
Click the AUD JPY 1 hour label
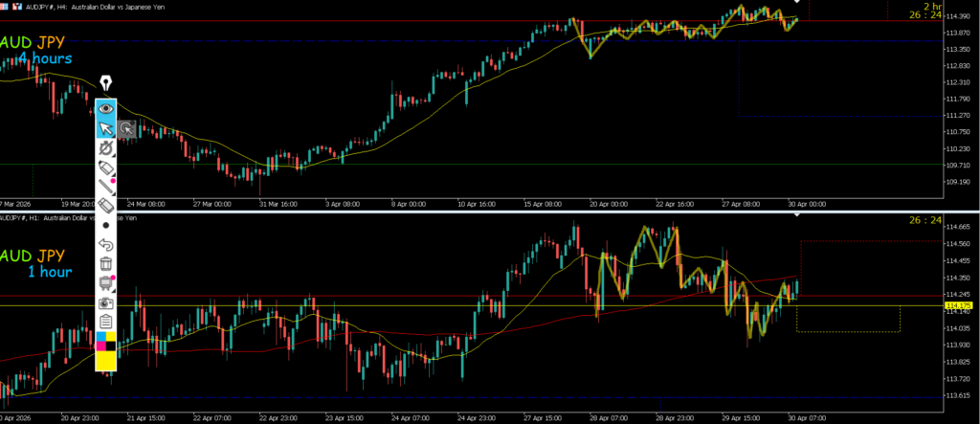click(36, 263)
